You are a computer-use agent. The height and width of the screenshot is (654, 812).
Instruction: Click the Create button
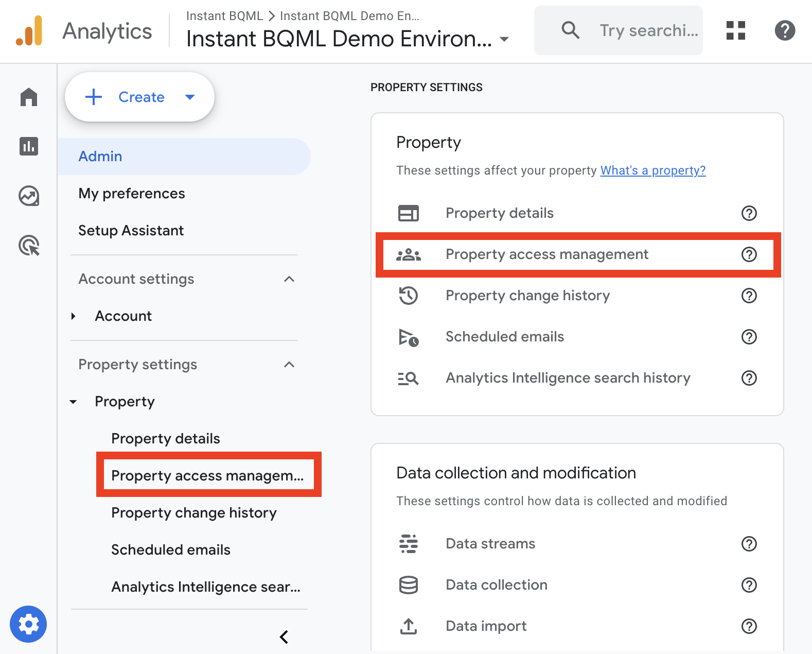139,97
